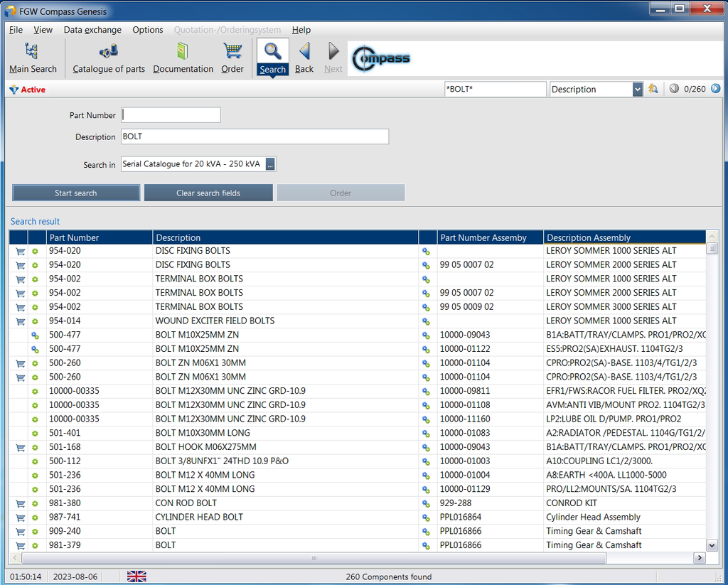The image size is (728, 585).
Task: Go to next match using blue arrow
Action: [716, 90]
